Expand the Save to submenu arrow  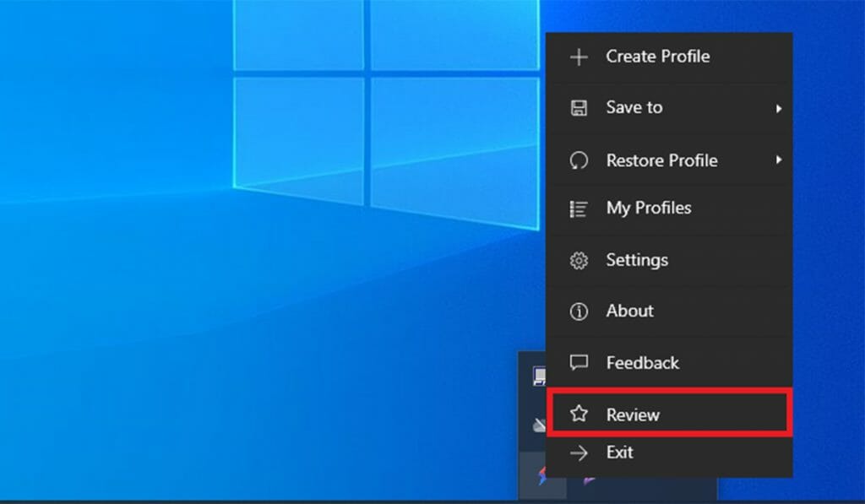pos(778,109)
